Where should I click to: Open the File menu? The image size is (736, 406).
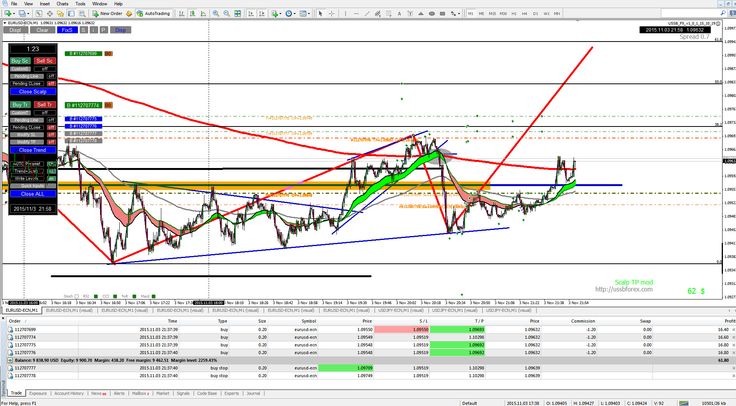click(14, 4)
